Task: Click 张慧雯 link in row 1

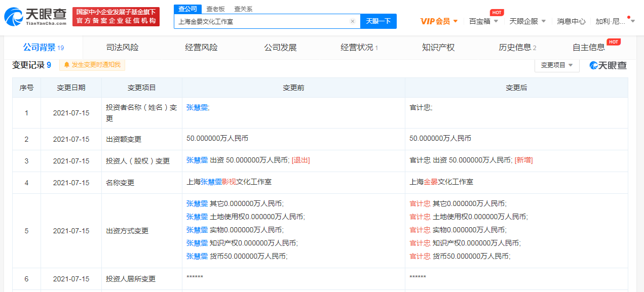Action: tap(197, 107)
